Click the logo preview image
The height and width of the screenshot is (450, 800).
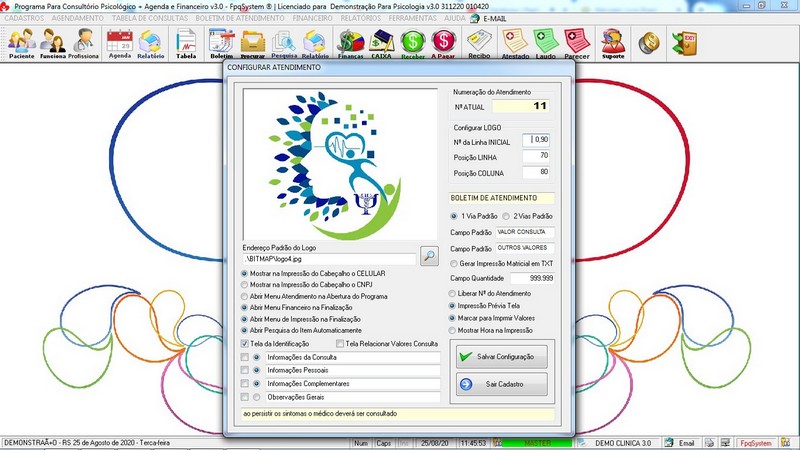click(x=340, y=164)
